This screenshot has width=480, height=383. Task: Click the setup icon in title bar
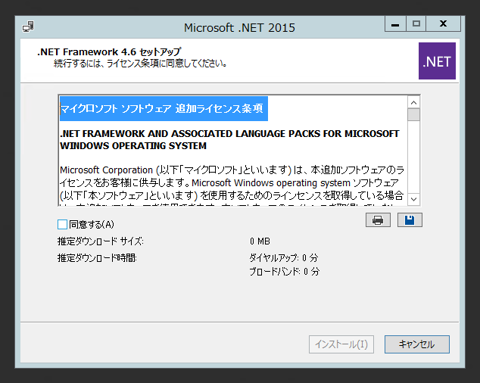28,27
